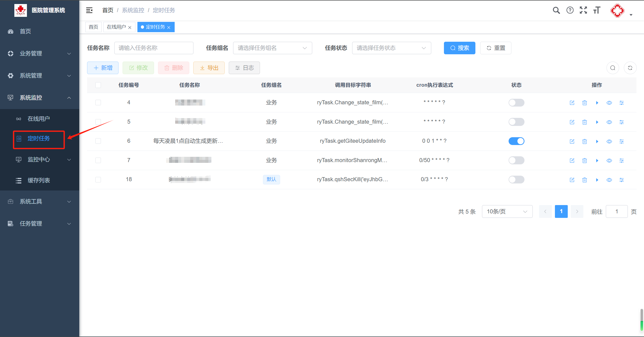Open dispatch log icon for task 18

coord(622,180)
